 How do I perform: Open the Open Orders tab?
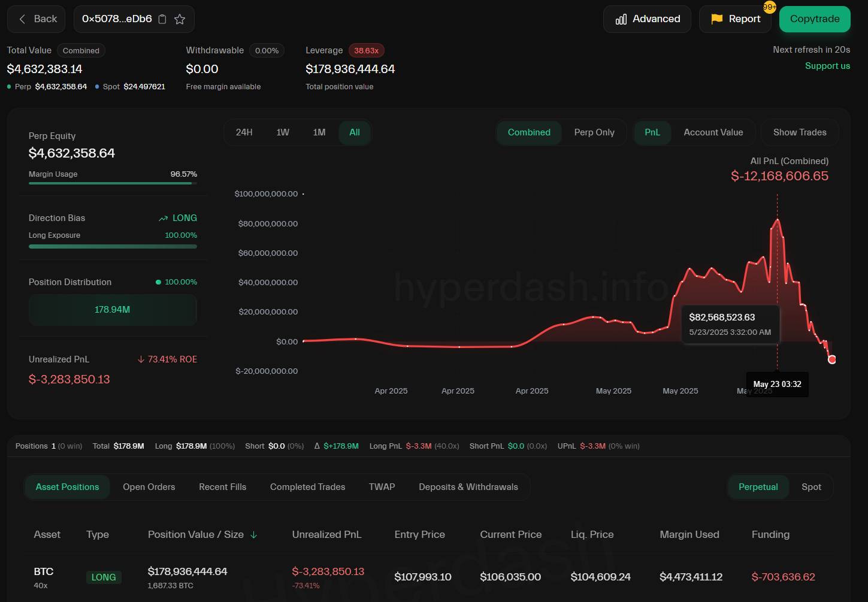coord(149,487)
